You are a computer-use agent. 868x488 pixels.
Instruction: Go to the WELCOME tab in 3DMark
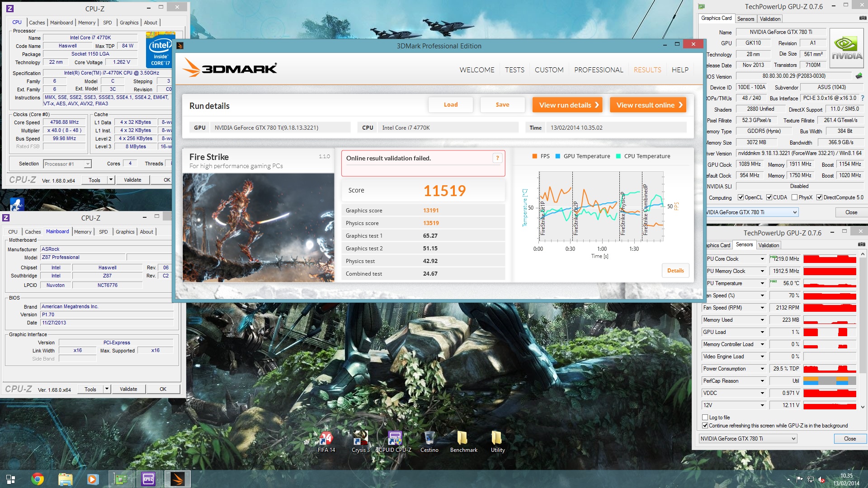477,70
